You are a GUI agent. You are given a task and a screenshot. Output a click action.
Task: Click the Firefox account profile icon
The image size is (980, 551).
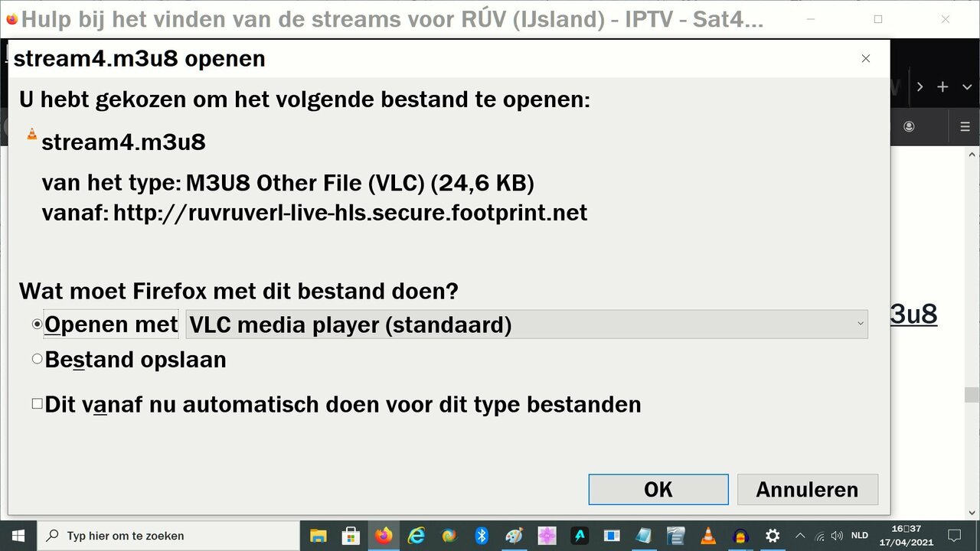[910, 126]
